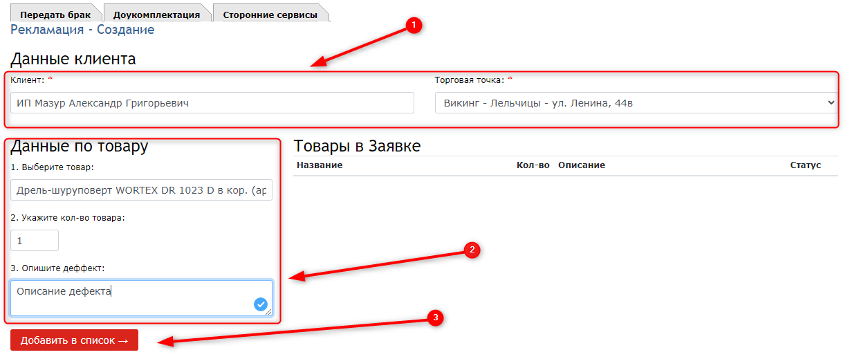The width and height of the screenshot is (868, 359).
Task: Click the blue checkmark icon in the textarea
Action: pos(261,304)
